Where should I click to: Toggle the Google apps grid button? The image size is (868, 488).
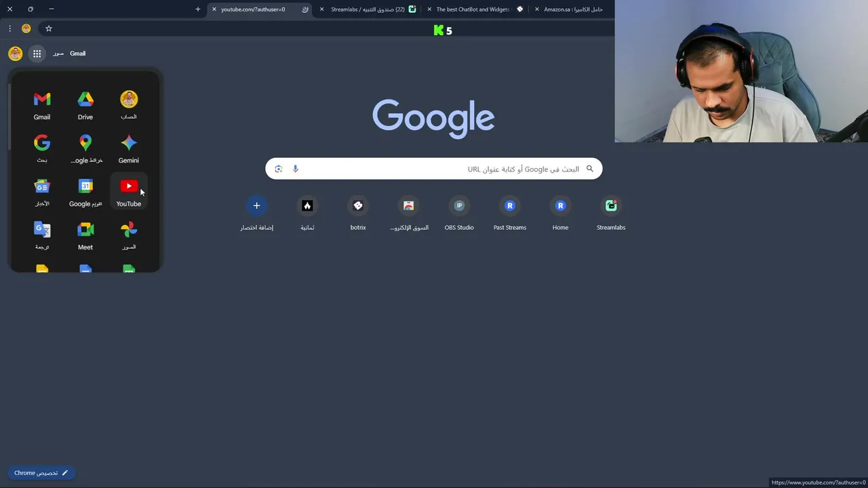(x=37, y=54)
